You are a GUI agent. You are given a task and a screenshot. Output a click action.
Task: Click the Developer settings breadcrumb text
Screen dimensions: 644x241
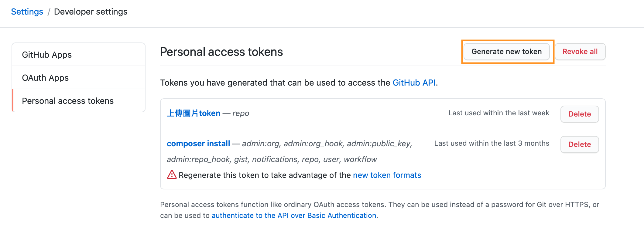(91, 12)
